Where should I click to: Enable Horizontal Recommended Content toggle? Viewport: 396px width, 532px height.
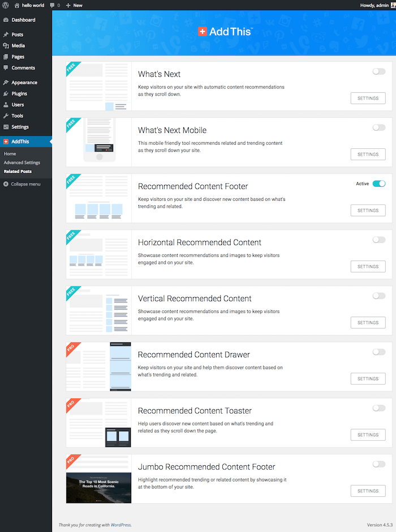[x=378, y=239]
